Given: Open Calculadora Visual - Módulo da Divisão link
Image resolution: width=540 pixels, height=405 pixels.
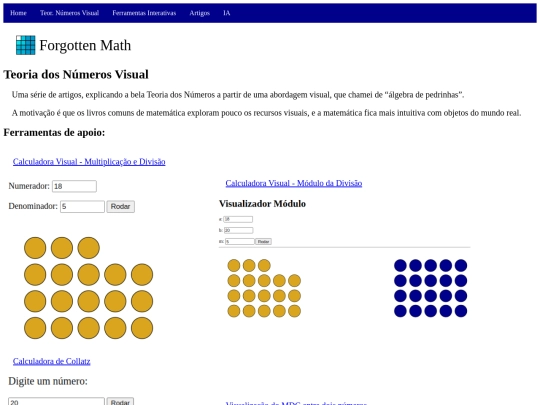Looking at the screenshot, I should point(294,183).
